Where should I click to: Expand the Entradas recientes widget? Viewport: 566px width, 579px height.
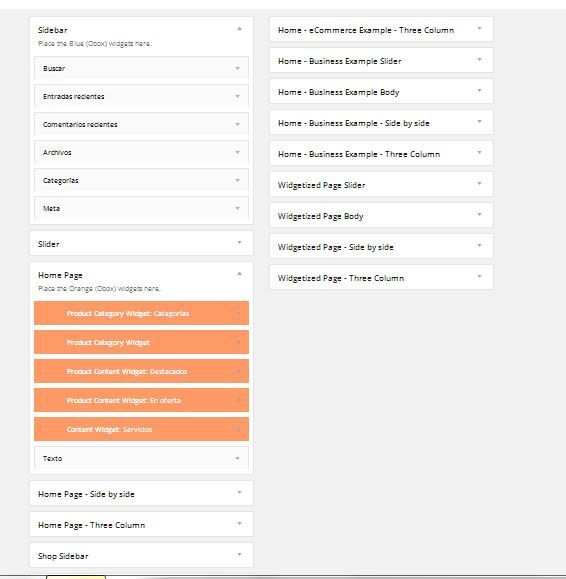point(237,96)
